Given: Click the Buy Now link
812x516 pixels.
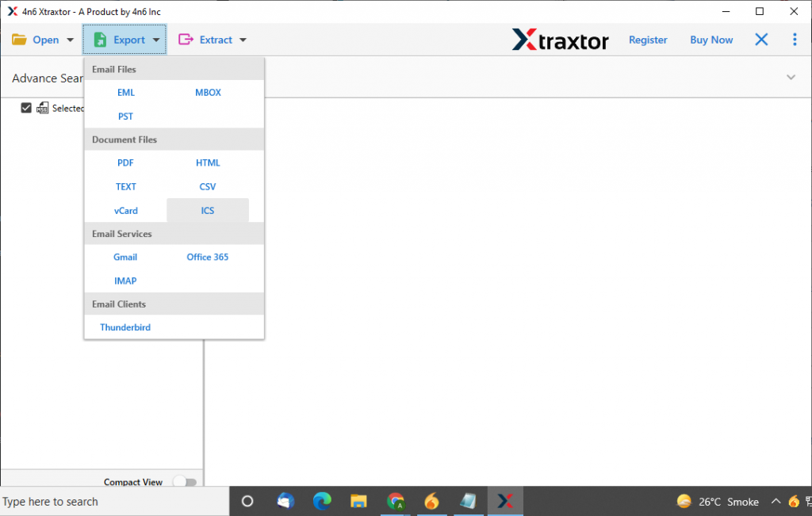Looking at the screenshot, I should [711, 40].
